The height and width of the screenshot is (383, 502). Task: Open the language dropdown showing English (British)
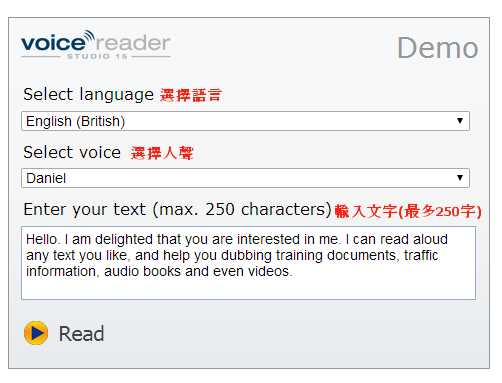(245, 121)
